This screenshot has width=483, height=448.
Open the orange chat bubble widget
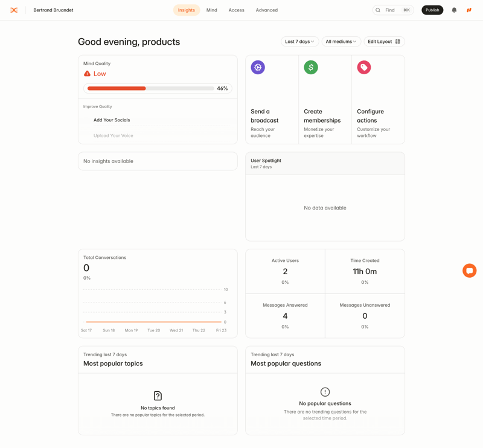(x=469, y=270)
